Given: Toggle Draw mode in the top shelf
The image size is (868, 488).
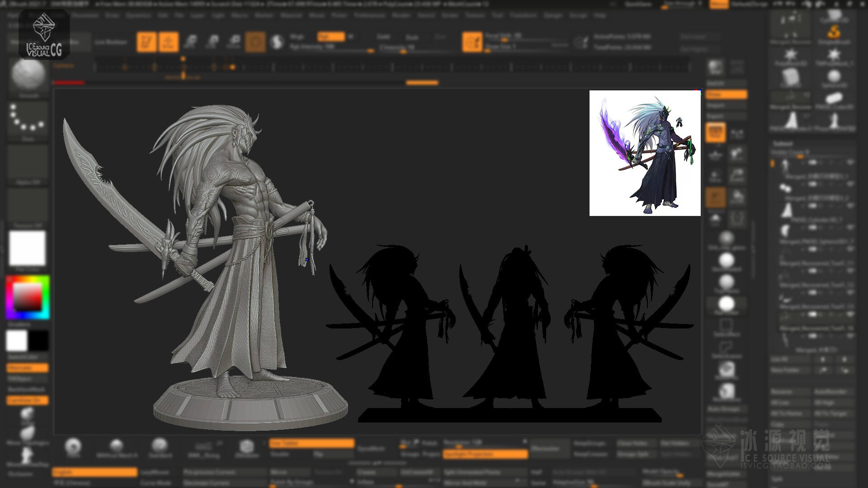Looking at the screenshot, I should point(168,42).
